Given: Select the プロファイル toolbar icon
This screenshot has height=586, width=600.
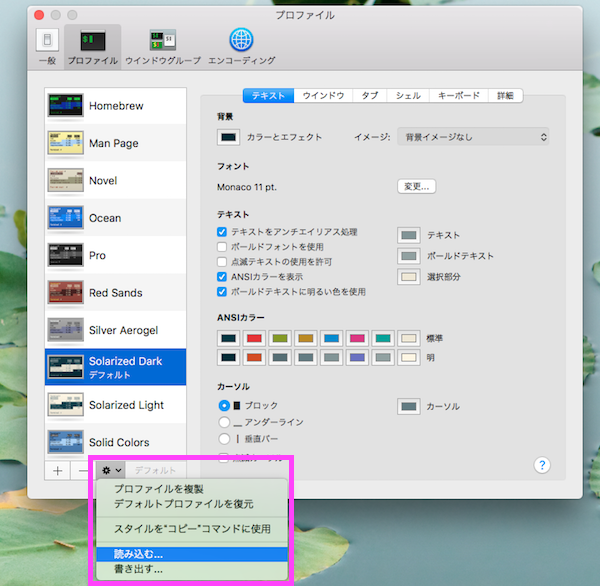Looking at the screenshot, I should point(93,47).
